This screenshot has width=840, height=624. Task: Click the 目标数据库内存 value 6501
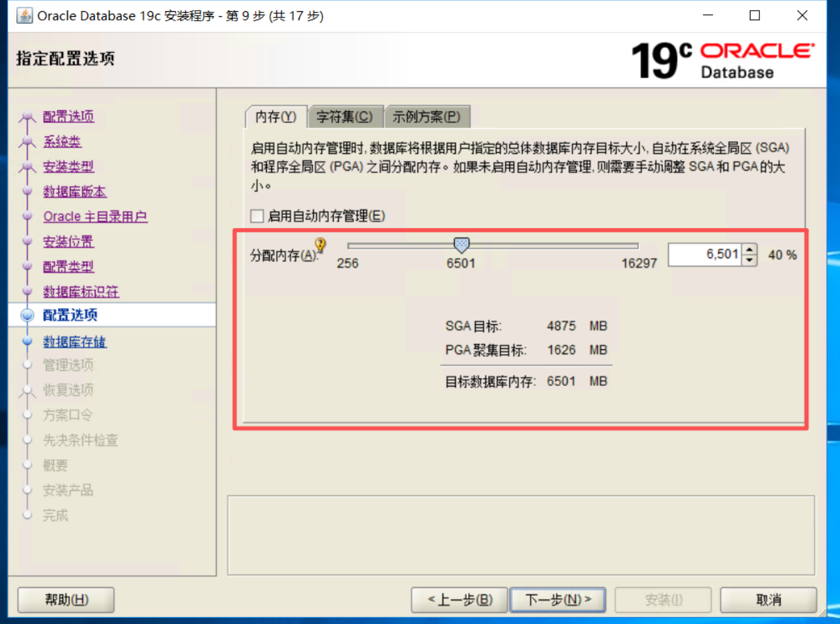[561, 381]
